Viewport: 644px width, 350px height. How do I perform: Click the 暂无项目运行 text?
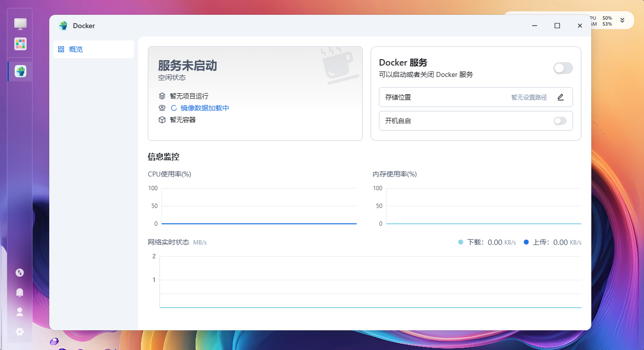click(189, 96)
